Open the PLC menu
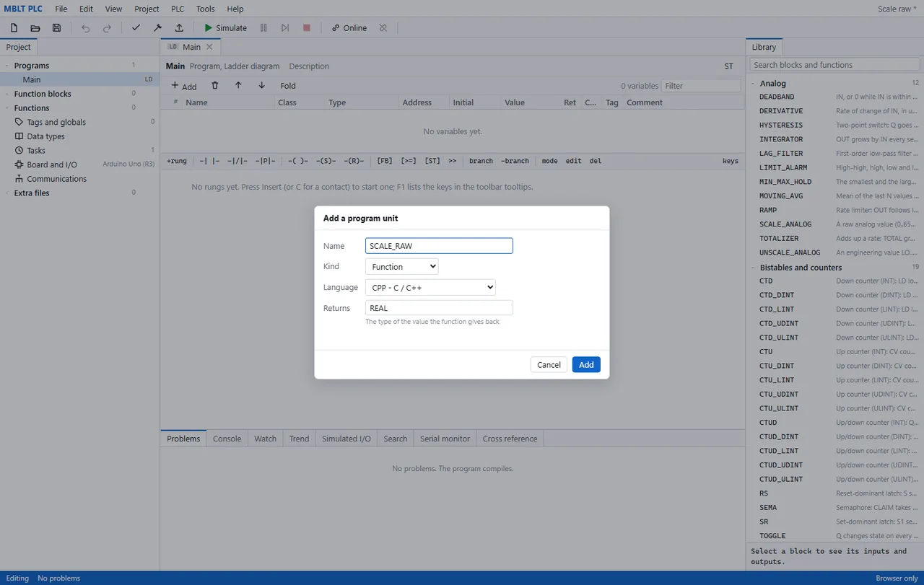Viewport: 924px width, 585px height. pyautogui.click(x=178, y=9)
